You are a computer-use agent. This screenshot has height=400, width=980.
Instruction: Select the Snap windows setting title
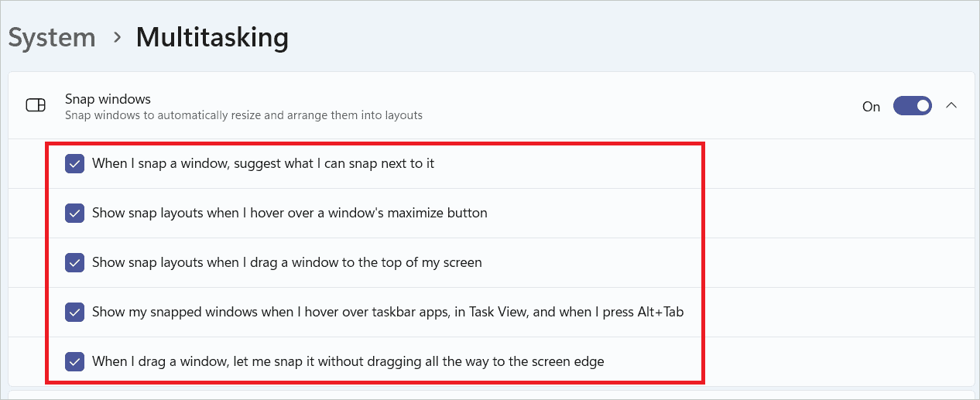pyautogui.click(x=108, y=99)
